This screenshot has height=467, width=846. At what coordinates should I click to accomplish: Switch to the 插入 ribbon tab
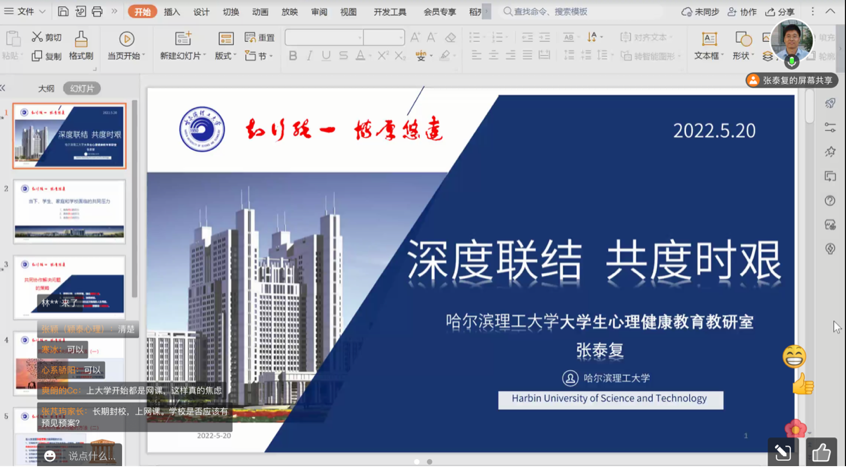[x=172, y=12]
